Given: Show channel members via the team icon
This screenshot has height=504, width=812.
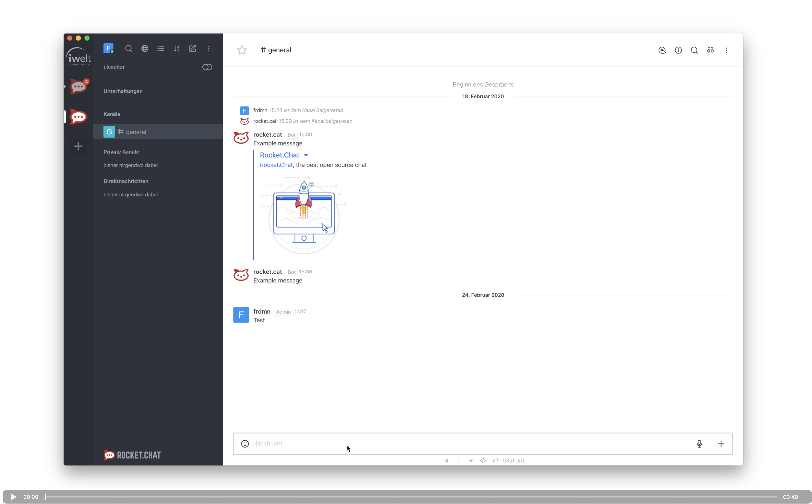Looking at the screenshot, I should click(710, 50).
